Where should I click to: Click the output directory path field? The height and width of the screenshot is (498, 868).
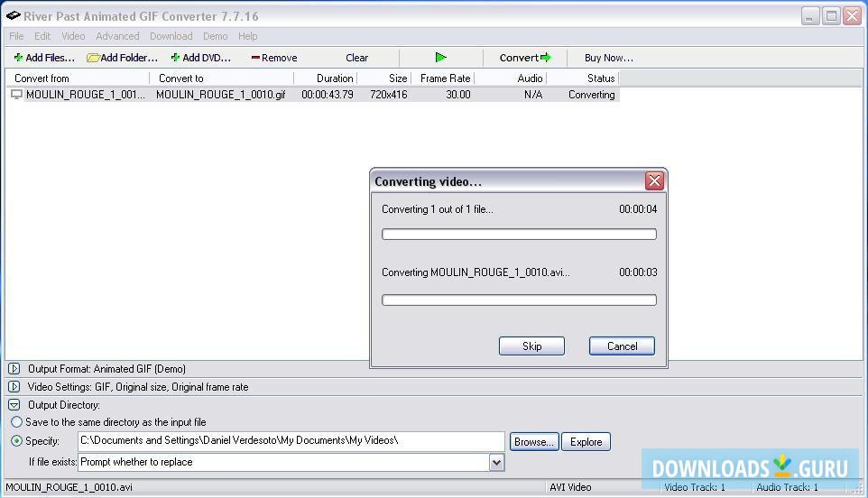pos(291,441)
